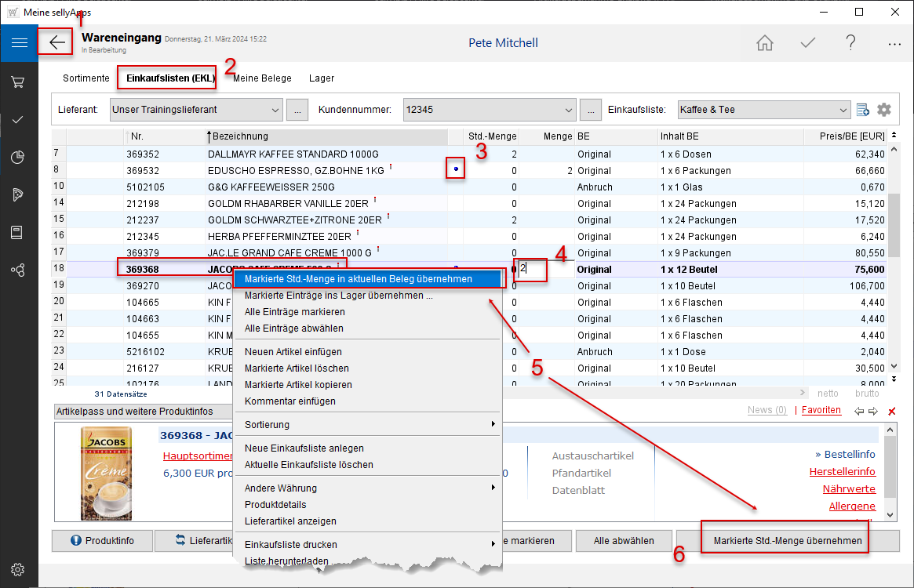
Task: Click the back arrow button
Action: (57, 42)
